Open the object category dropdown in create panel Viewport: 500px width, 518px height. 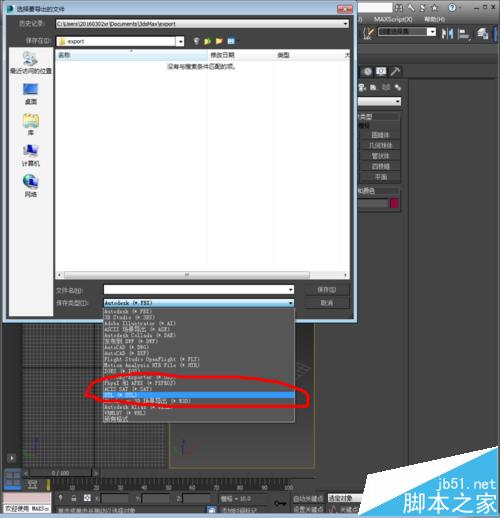[380, 101]
